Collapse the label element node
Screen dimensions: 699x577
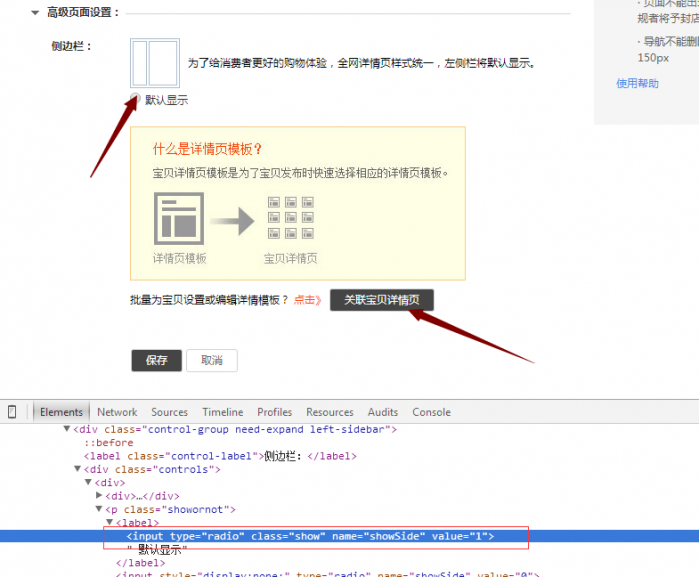[110, 523]
